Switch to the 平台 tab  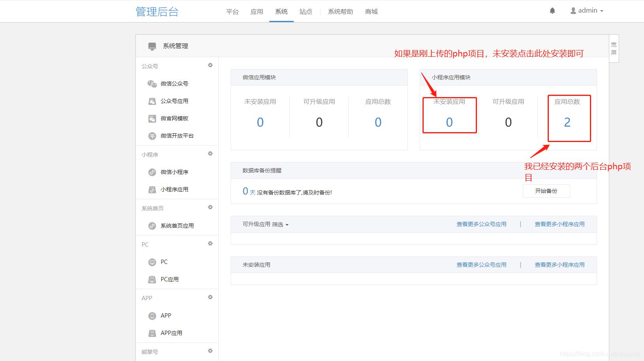(232, 12)
